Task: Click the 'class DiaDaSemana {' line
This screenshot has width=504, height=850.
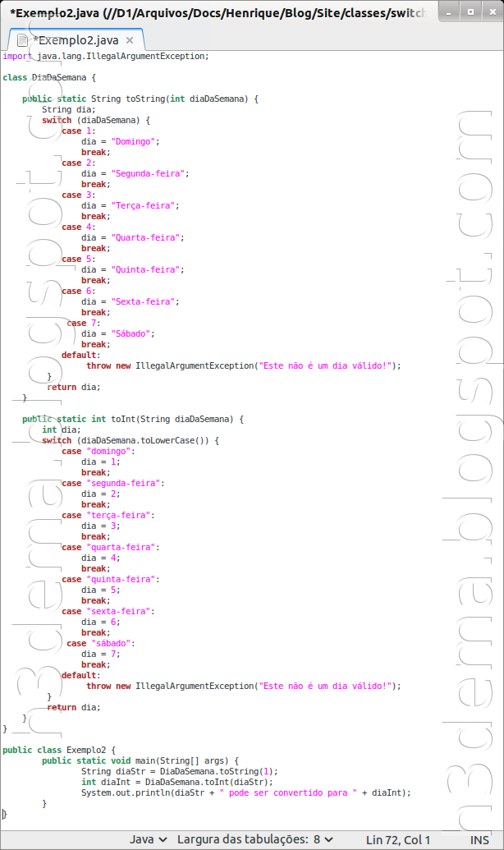Action: [49, 77]
